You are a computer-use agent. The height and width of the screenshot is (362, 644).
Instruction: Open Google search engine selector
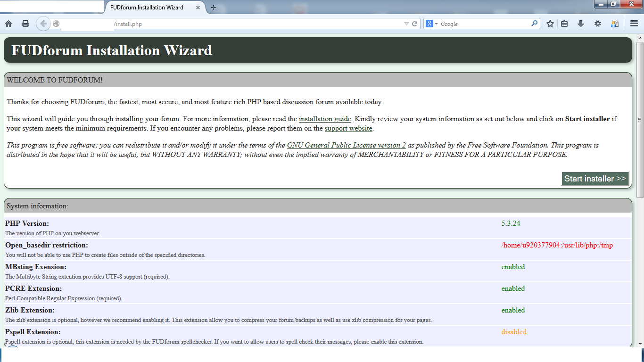click(431, 24)
